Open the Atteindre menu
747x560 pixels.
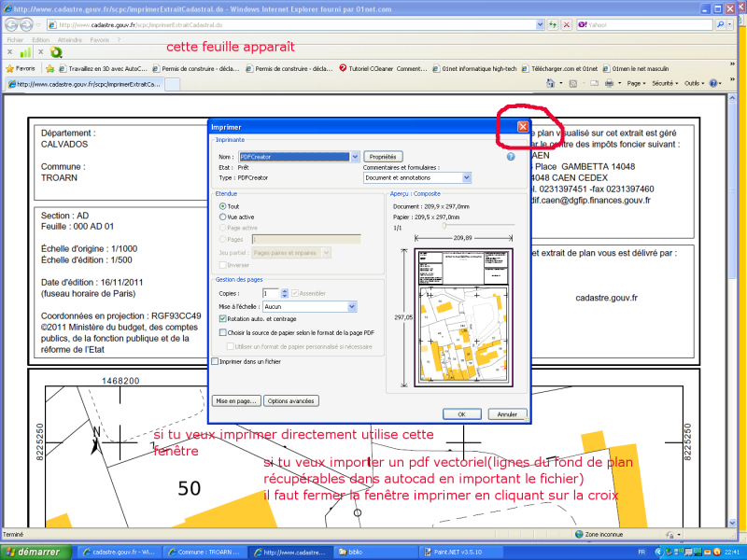click(69, 40)
